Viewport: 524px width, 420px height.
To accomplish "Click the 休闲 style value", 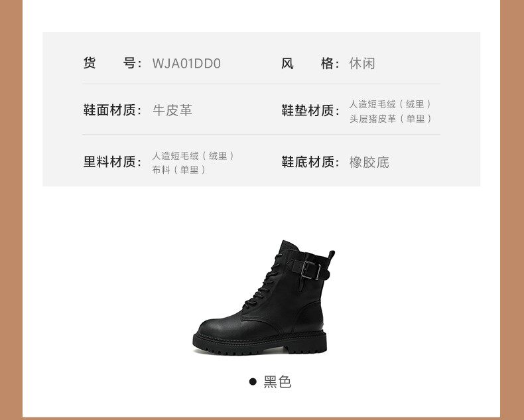I will 362,63.
